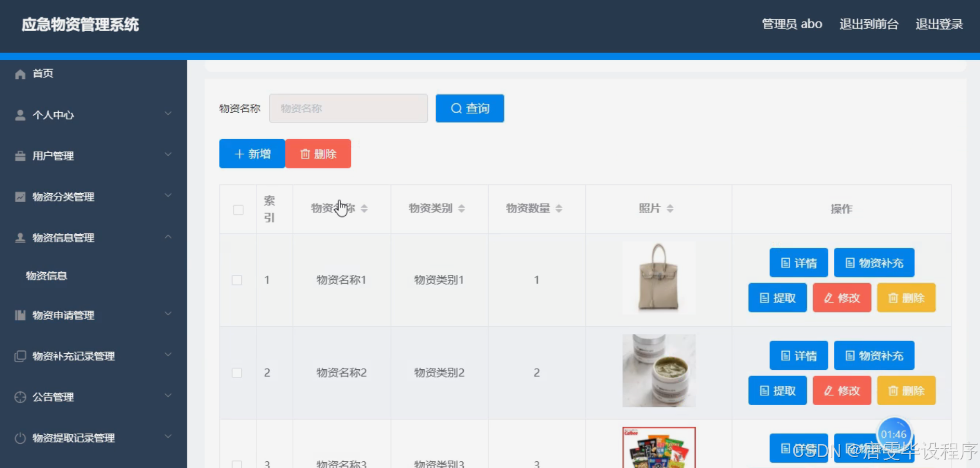Viewport: 980px width, 468px height.
Task: Click 提取 for 物资名称2 row
Action: pos(778,391)
